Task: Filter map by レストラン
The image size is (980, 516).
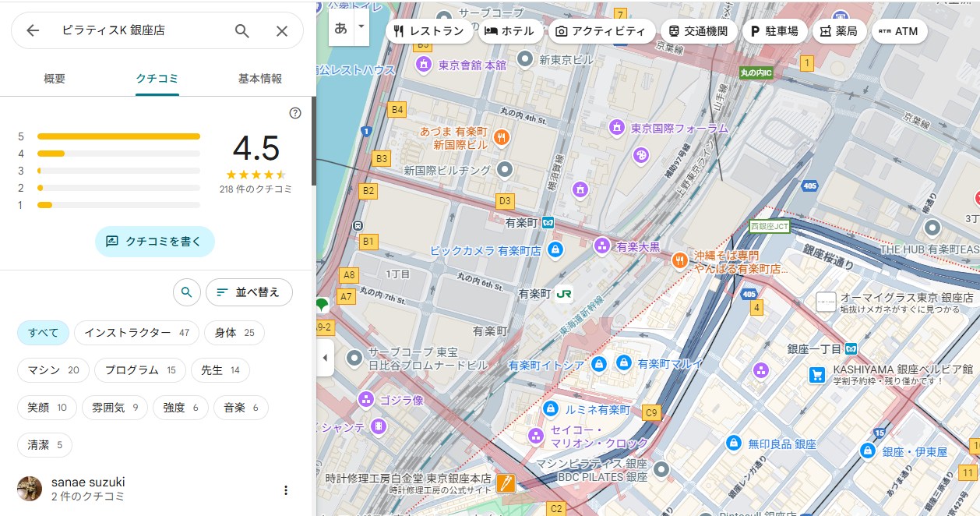Action: (429, 31)
